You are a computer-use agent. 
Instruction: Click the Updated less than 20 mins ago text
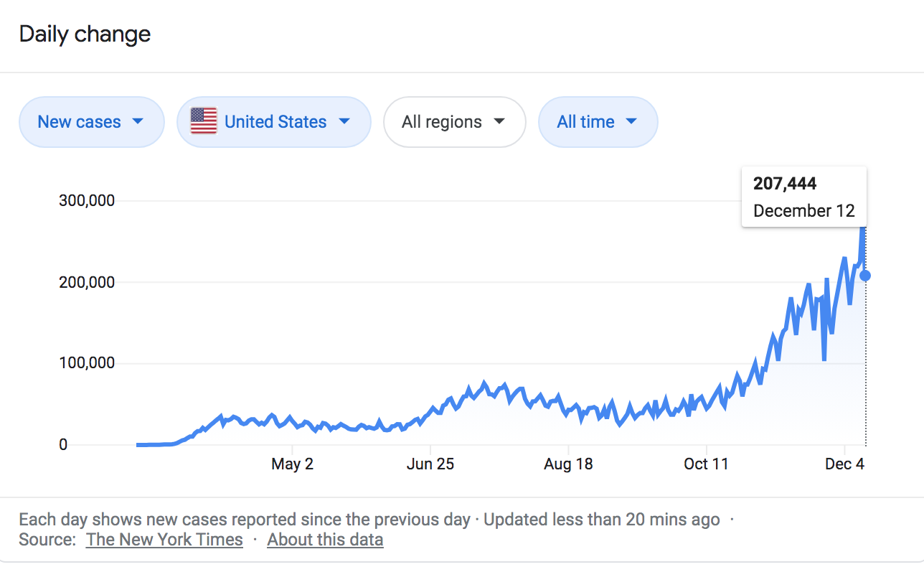pos(601,520)
